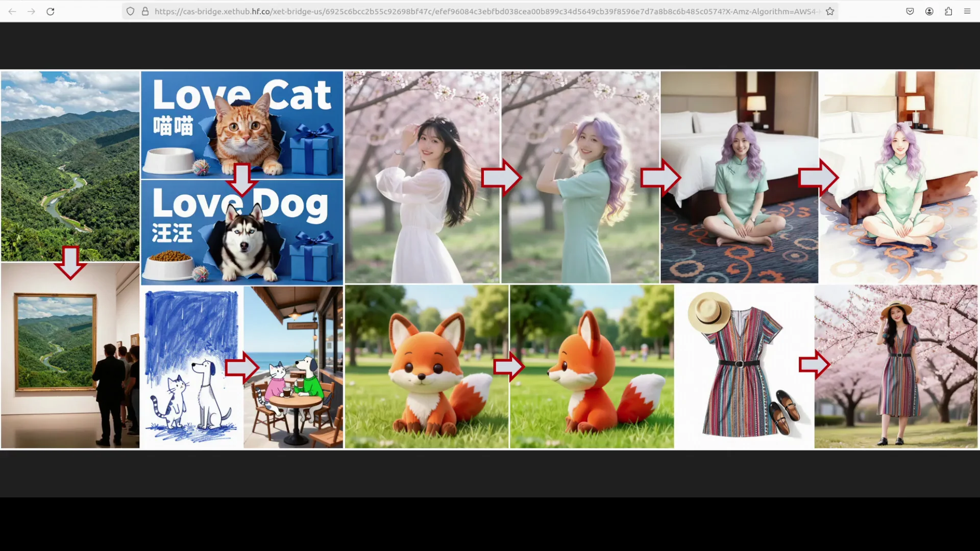Screen dimensions: 980x551
Task: Open the Firefox account menu
Action: pyautogui.click(x=929, y=11)
